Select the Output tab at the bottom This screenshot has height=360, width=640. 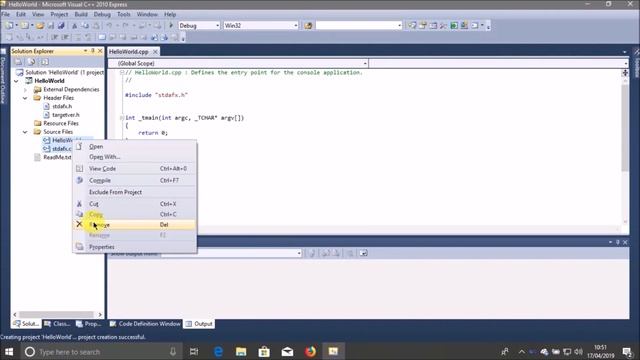click(x=199, y=324)
